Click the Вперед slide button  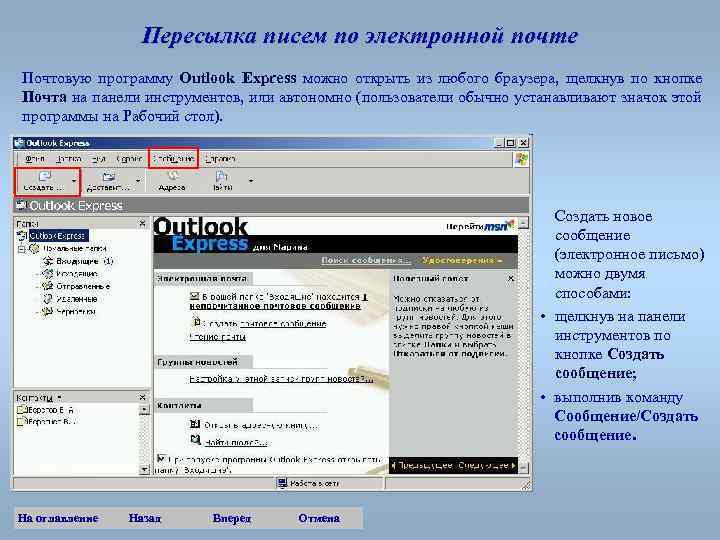click(231, 518)
